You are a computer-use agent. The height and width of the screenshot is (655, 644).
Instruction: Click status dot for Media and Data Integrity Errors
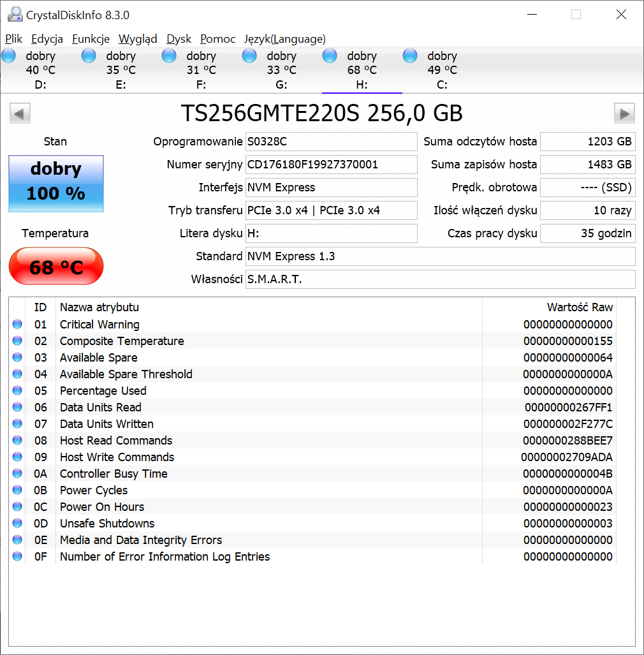(x=17, y=540)
